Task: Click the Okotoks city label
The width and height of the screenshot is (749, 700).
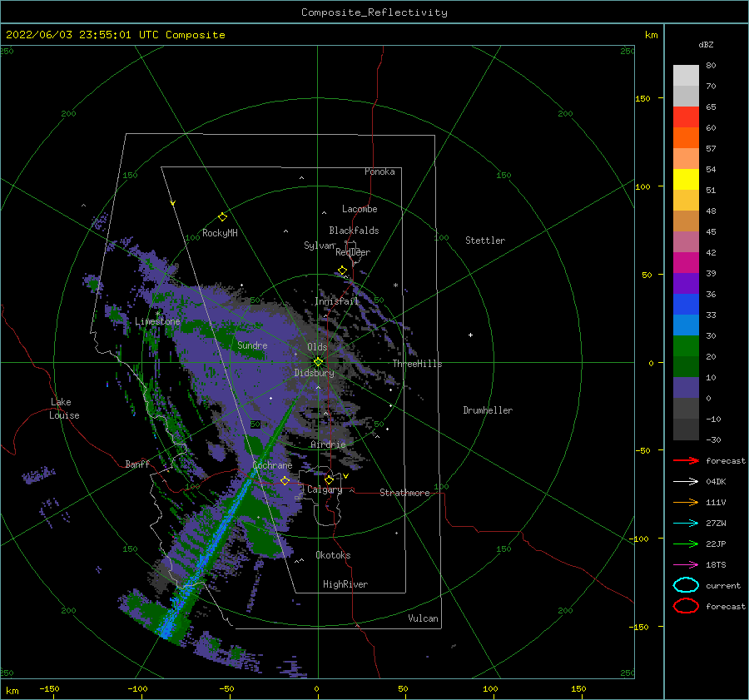Action: click(x=333, y=555)
